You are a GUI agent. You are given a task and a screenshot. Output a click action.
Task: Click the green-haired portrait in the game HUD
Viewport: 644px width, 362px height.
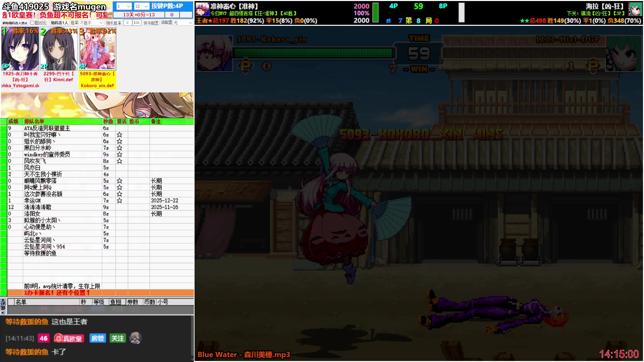(624, 54)
